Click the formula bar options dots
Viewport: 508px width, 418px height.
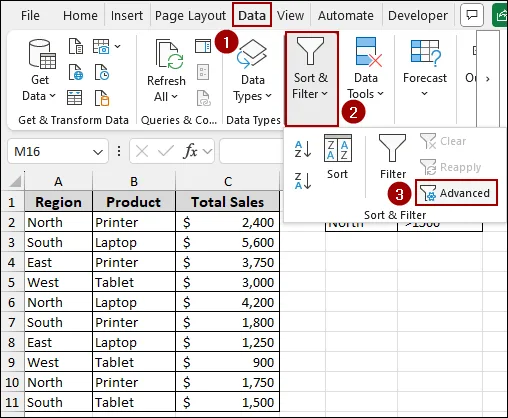[119, 151]
